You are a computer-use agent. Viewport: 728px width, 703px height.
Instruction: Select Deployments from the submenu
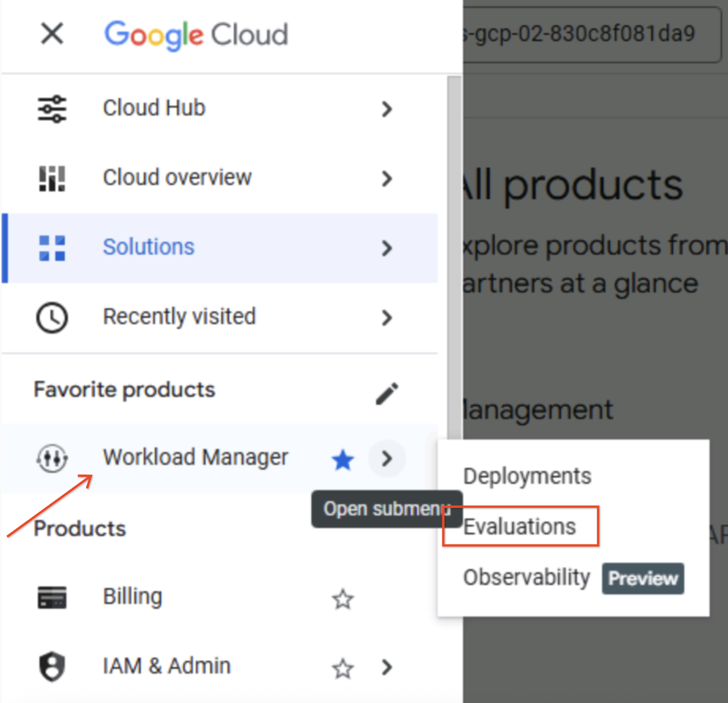click(527, 475)
